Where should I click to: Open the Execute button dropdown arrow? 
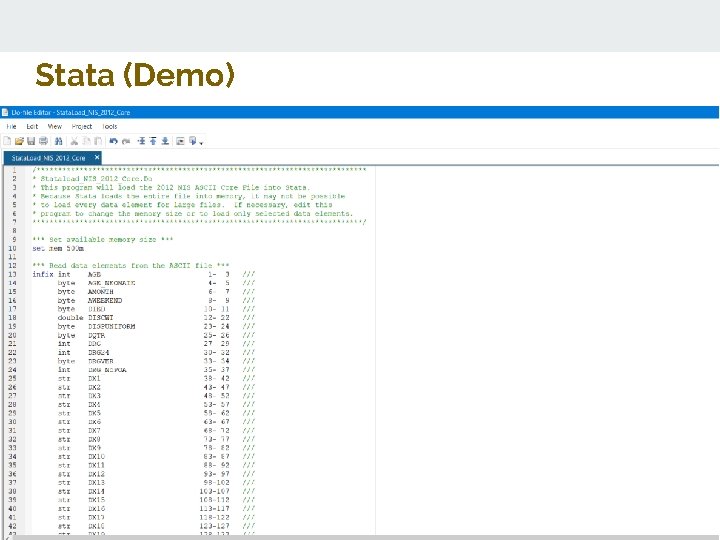(x=201, y=143)
